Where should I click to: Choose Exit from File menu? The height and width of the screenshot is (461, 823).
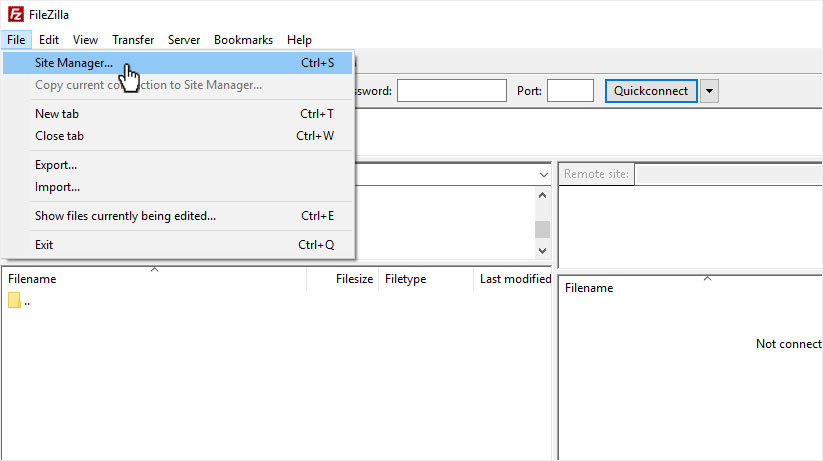point(178,245)
